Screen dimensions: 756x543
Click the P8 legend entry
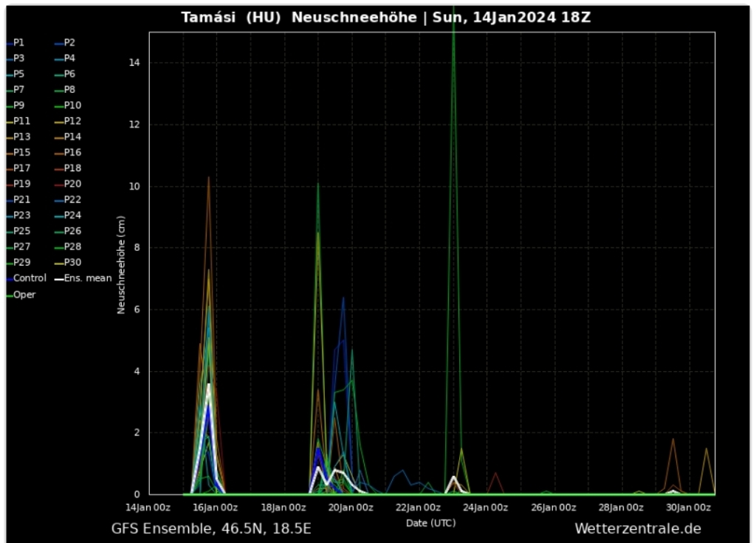[x=69, y=90]
